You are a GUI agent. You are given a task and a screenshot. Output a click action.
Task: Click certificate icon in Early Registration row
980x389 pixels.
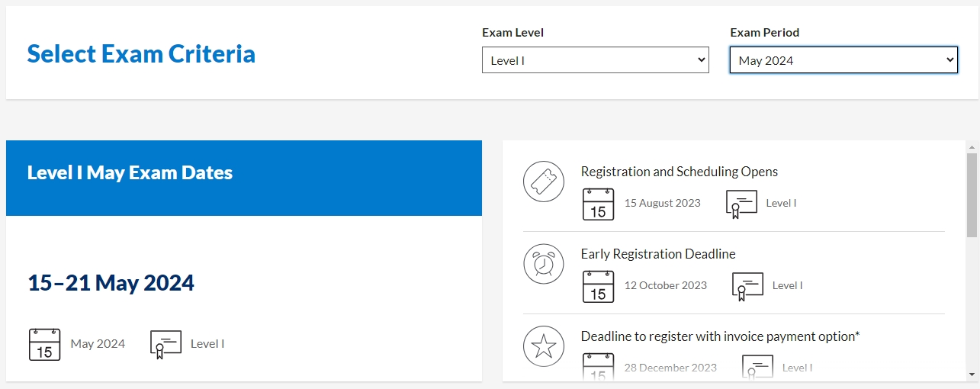pyautogui.click(x=747, y=286)
